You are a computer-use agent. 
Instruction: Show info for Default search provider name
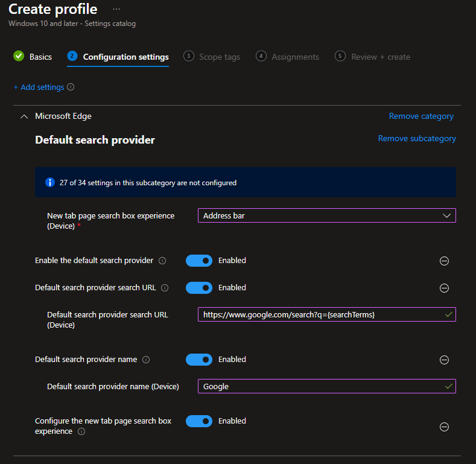click(146, 360)
